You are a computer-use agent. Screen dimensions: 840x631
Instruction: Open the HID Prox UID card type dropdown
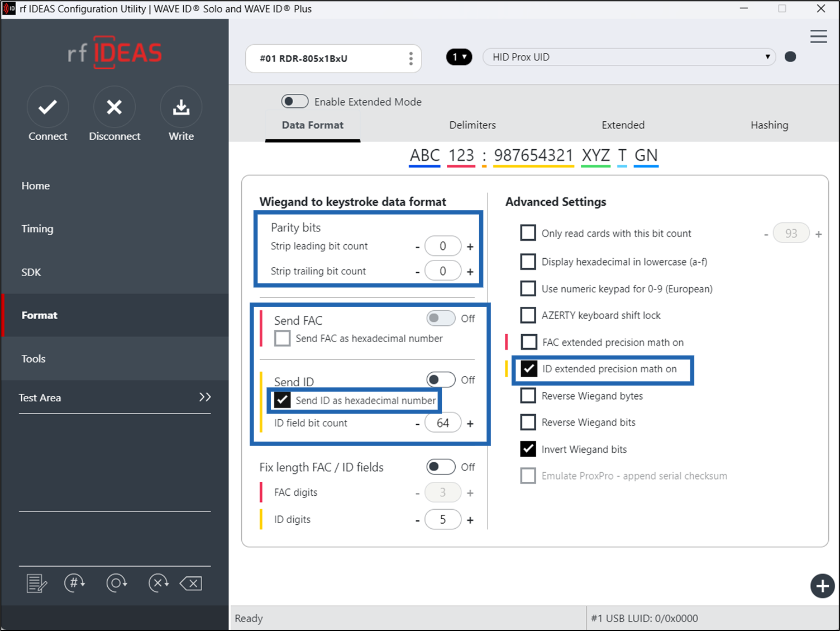(629, 57)
